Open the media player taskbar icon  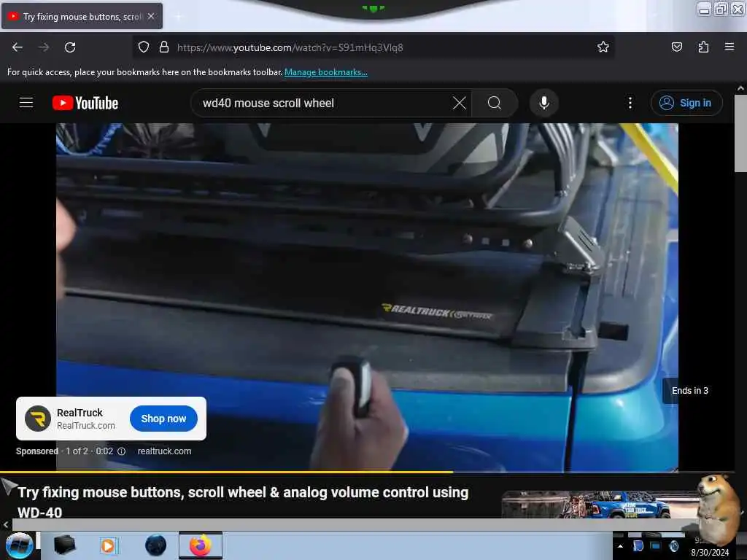pyautogui.click(x=109, y=545)
